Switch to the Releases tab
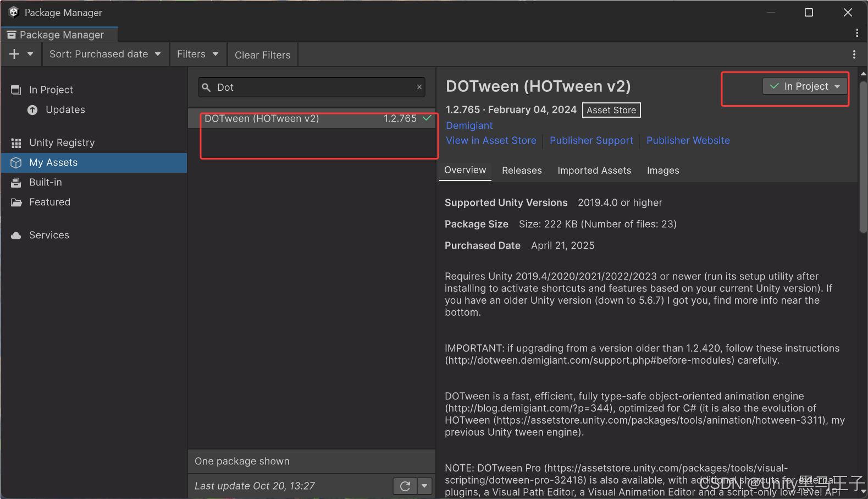 [522, 171]
